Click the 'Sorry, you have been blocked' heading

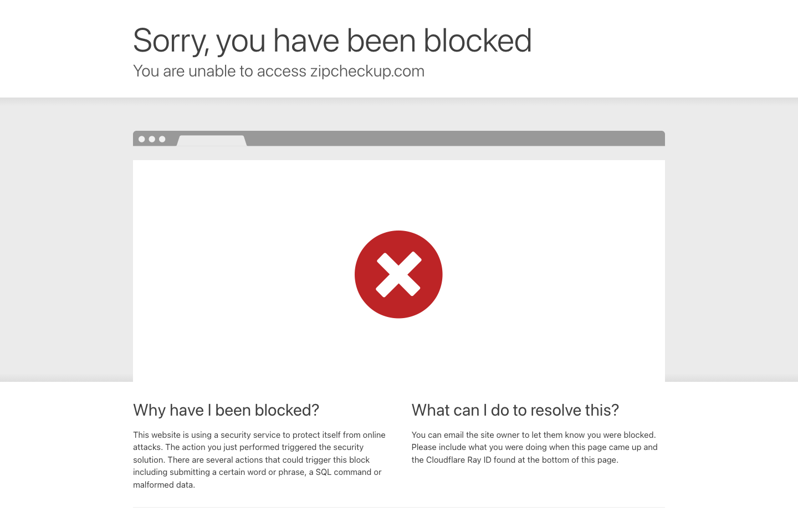click(x=332, y=40)
